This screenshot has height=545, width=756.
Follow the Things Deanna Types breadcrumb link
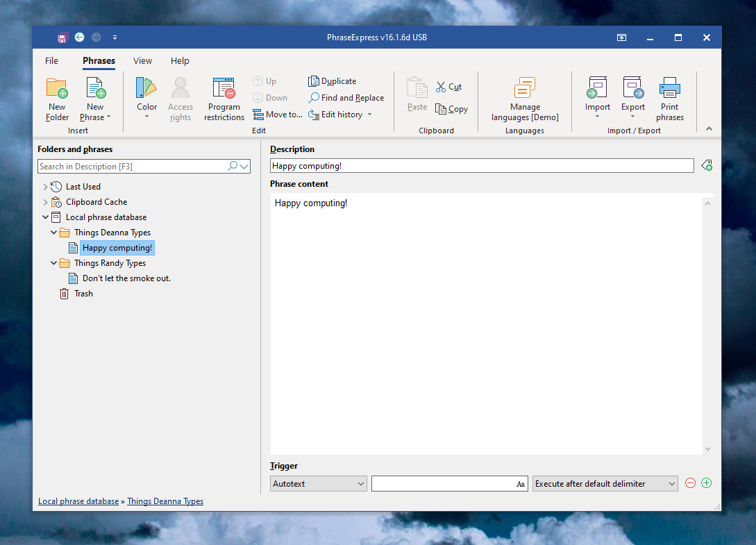tap(165, 501)
